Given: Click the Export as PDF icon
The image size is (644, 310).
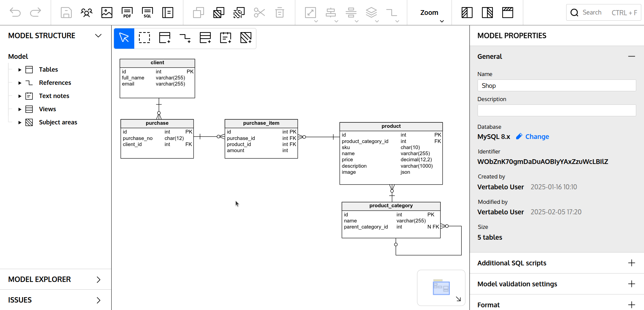Looking at the screenshot, I should 127,13.
